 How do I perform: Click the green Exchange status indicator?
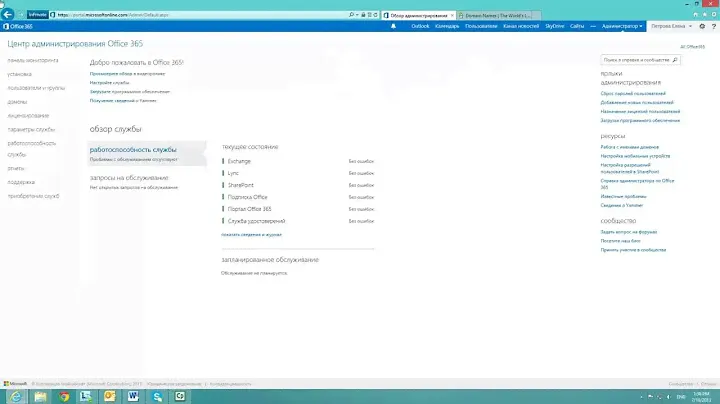222,160
